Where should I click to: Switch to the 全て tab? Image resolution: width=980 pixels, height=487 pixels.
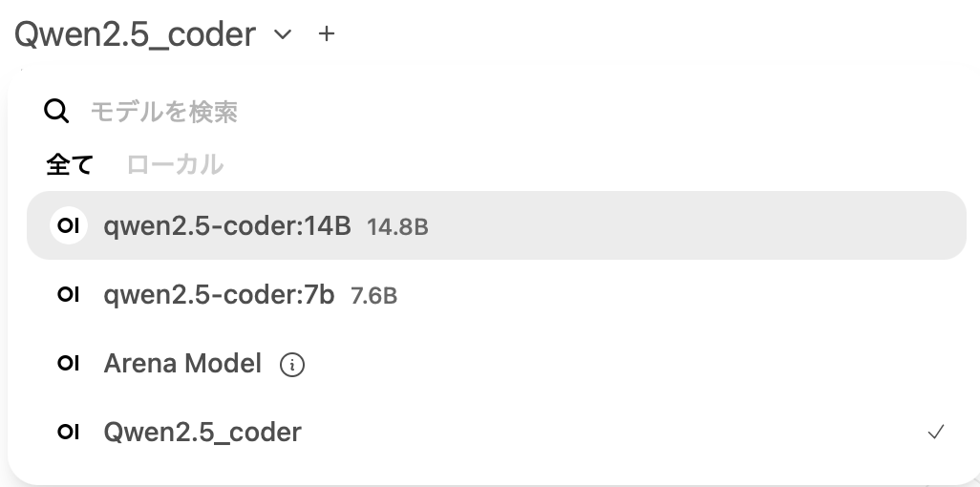(x=70, y=165)
